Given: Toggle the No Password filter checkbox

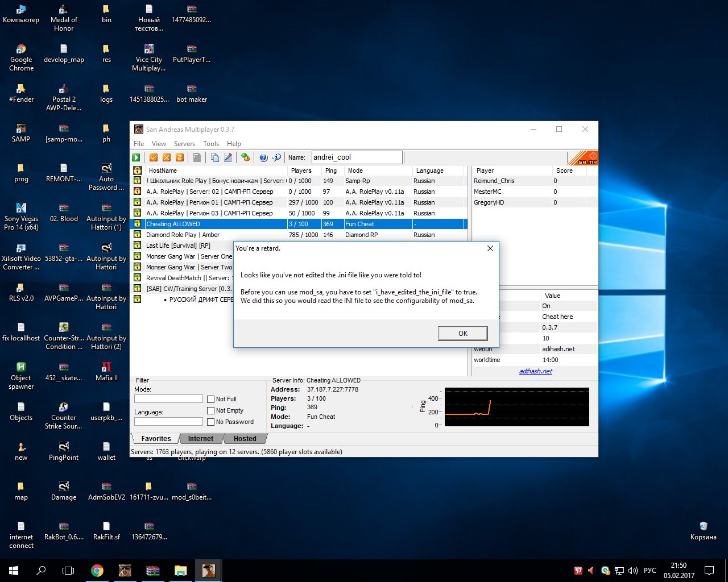Looking at the screenshot, I should click(211, 422).
